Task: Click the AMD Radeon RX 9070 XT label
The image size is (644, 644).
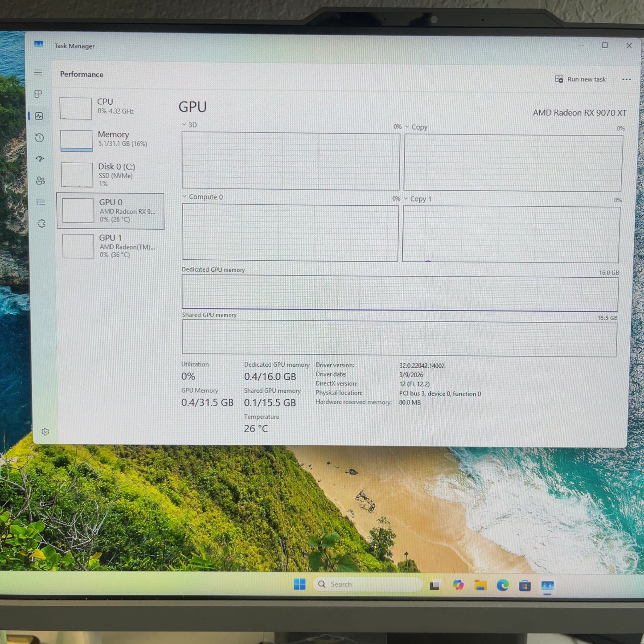Action: (579, 113)
